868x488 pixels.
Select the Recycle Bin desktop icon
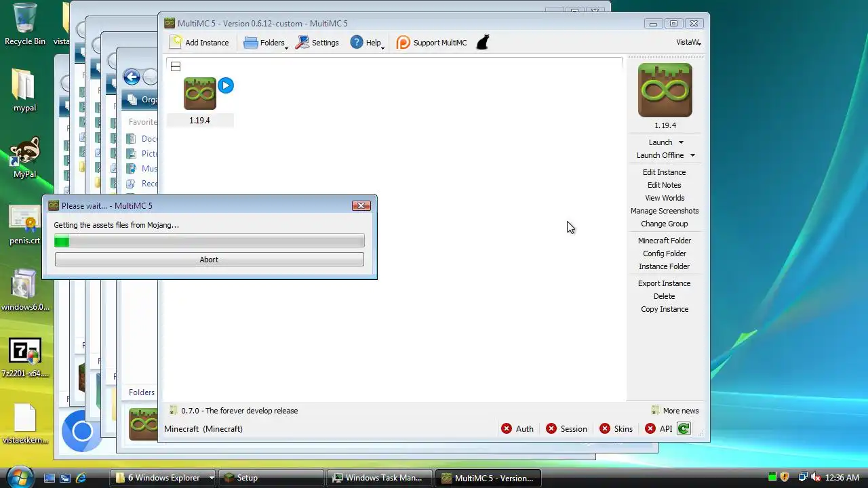(25, 24)
